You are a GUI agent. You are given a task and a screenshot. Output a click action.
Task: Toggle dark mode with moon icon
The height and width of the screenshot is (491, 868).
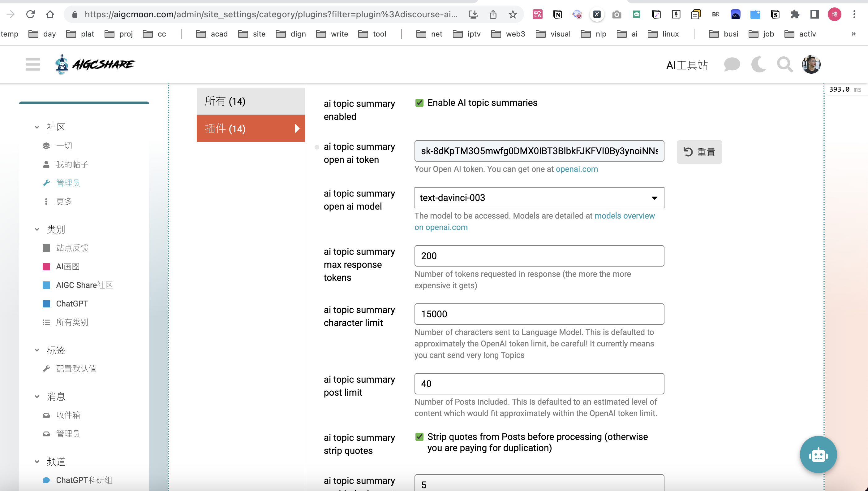tap(758, 64)
